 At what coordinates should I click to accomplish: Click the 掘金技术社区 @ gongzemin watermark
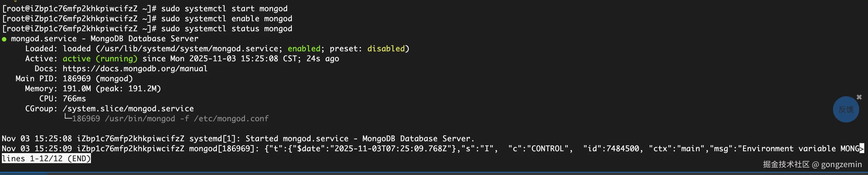(x=812, y=164)
